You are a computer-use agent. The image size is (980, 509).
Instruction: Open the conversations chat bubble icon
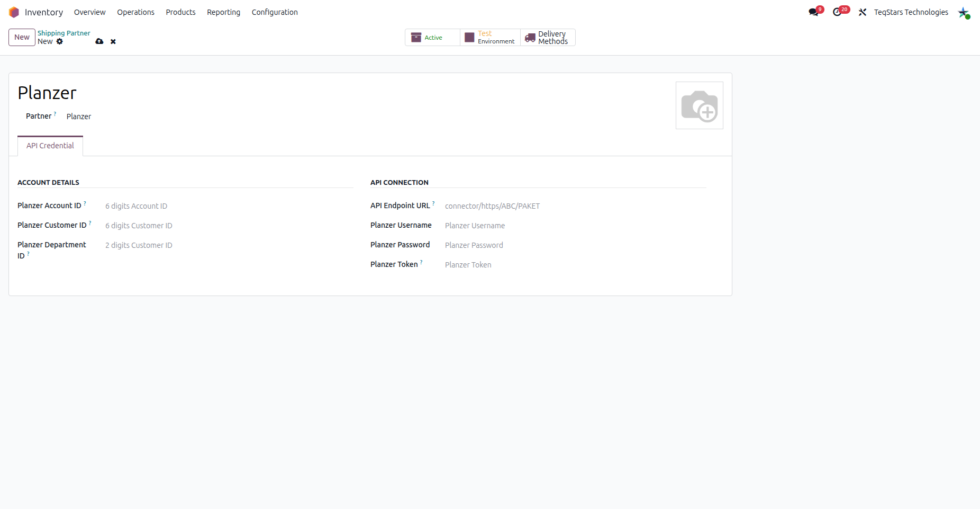click(x=814, y=12)
